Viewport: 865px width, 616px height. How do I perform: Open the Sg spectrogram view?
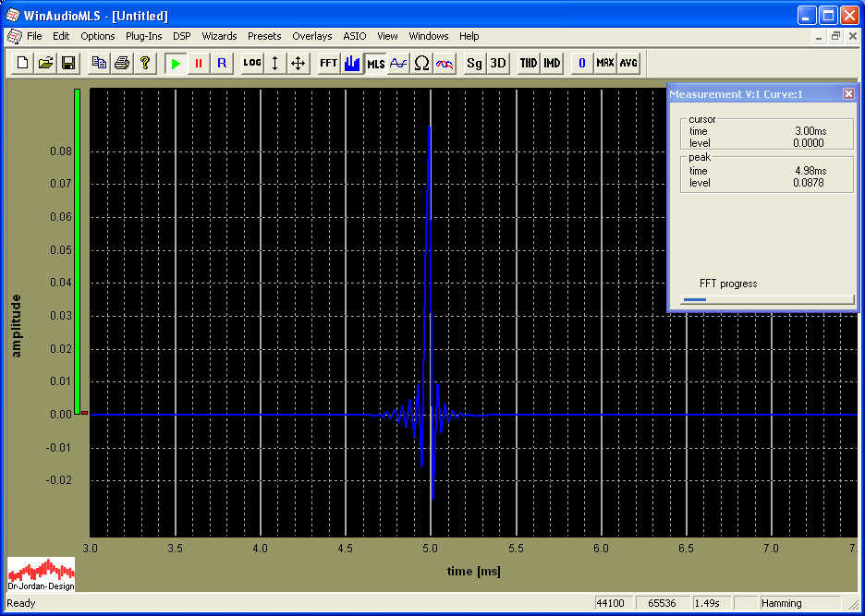tap(474, 63)
